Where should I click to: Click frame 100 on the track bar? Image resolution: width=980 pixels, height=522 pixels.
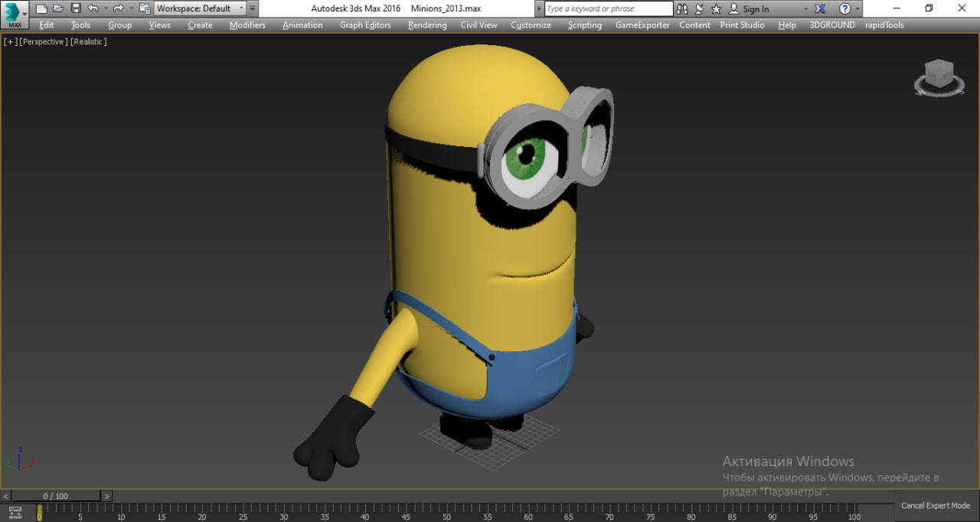(854, 513)
